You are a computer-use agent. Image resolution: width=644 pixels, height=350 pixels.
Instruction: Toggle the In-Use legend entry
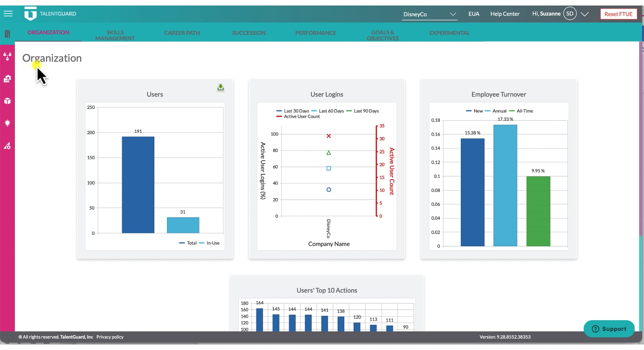click(209, 243)
